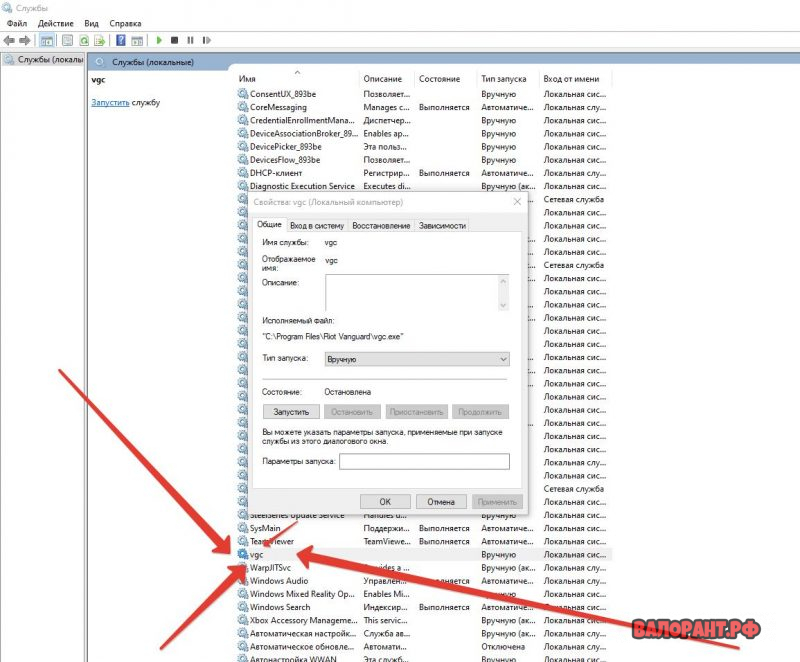This screenshot has height=662, width=800.
Task: Click gear icon of SysMain service
Action: click(x=243, y=528)
